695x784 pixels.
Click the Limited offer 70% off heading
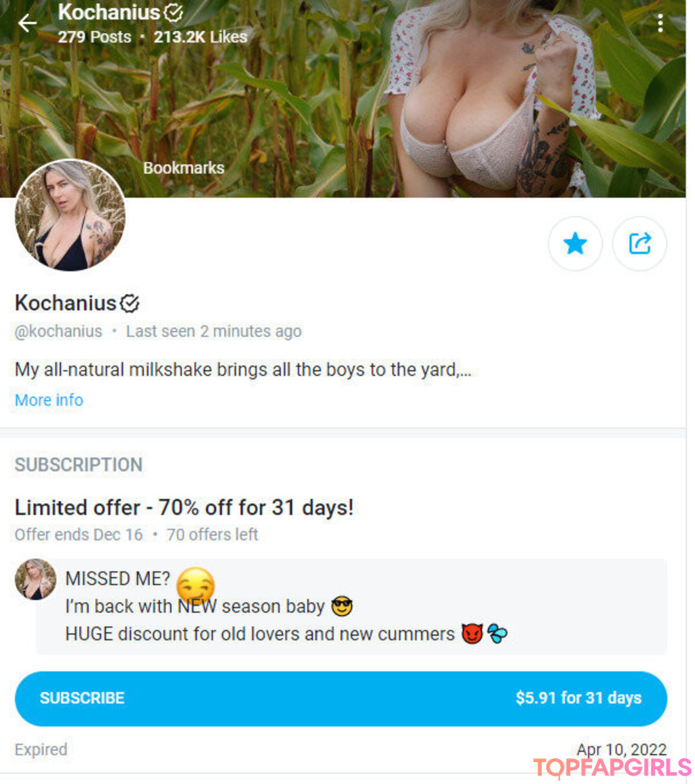point(184,507)
